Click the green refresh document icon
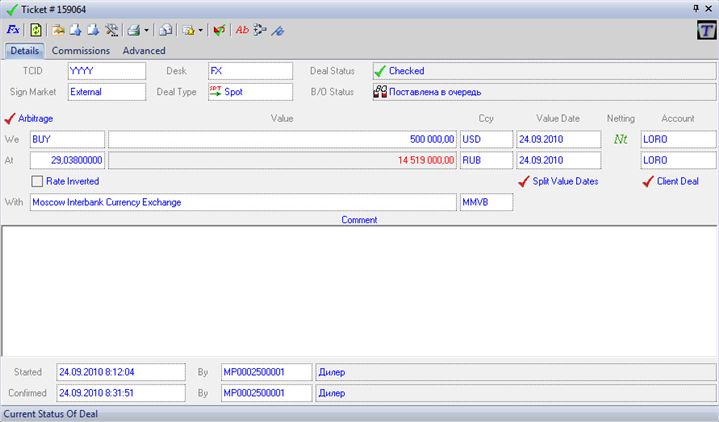The height and width of the screenshot is (422, 719). click(x=36, y=30)
